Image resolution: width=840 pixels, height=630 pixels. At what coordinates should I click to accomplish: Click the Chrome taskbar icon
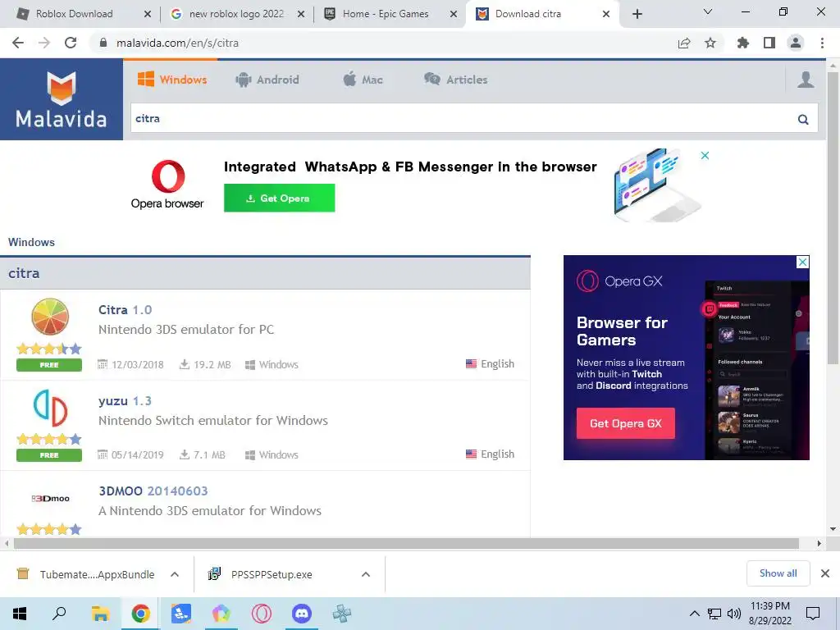[x=140, y=614]
